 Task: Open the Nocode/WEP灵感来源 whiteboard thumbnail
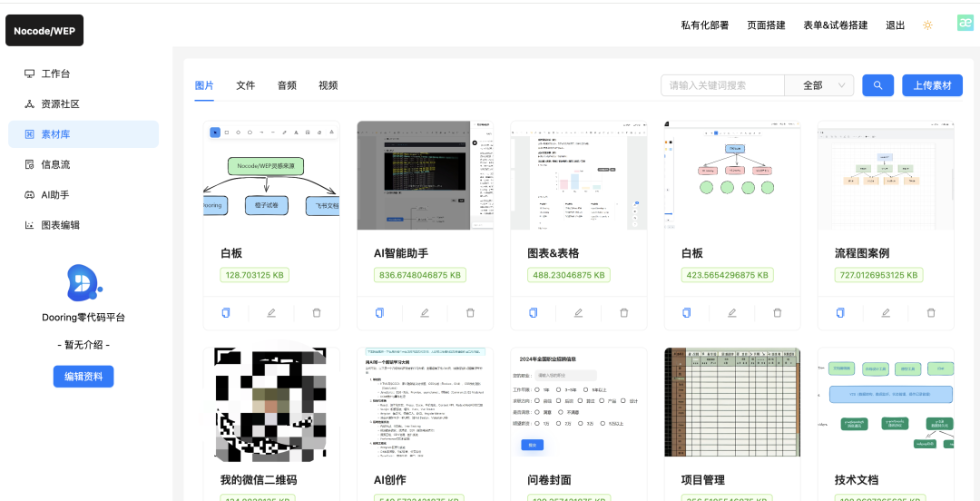click(x=271, y=176)
